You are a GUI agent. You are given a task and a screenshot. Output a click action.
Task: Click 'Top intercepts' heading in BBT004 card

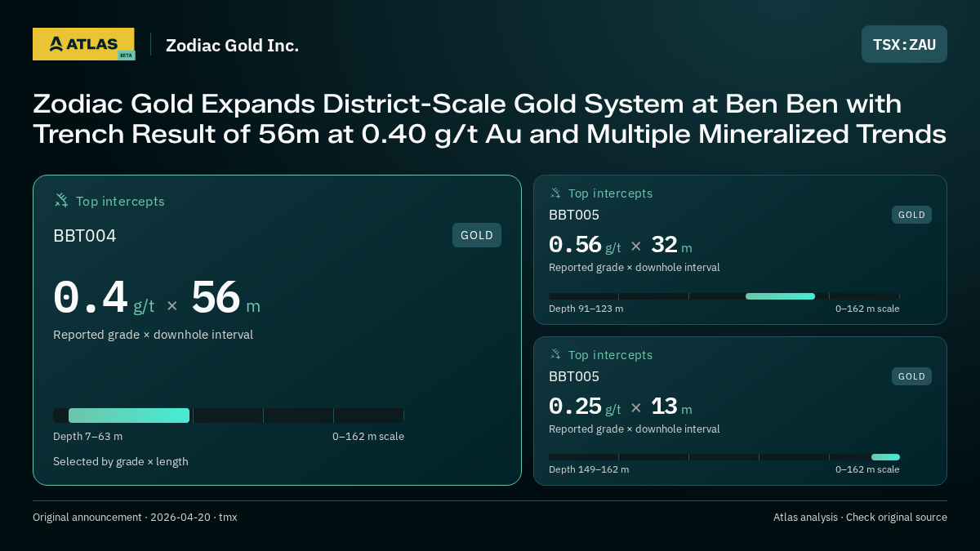(120, 201)
